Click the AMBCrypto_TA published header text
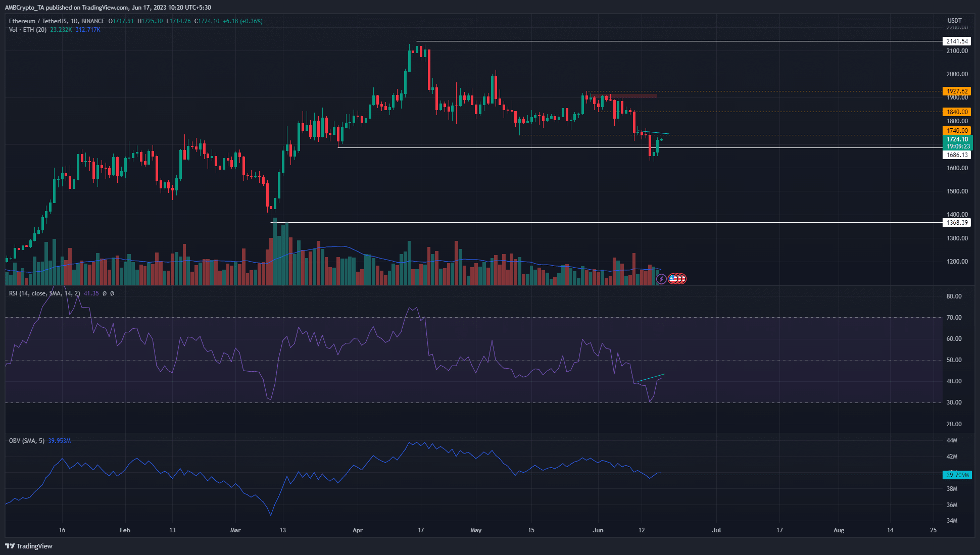Image resolution: width=980 pixels, height=555 pixels. pos(108,8)
